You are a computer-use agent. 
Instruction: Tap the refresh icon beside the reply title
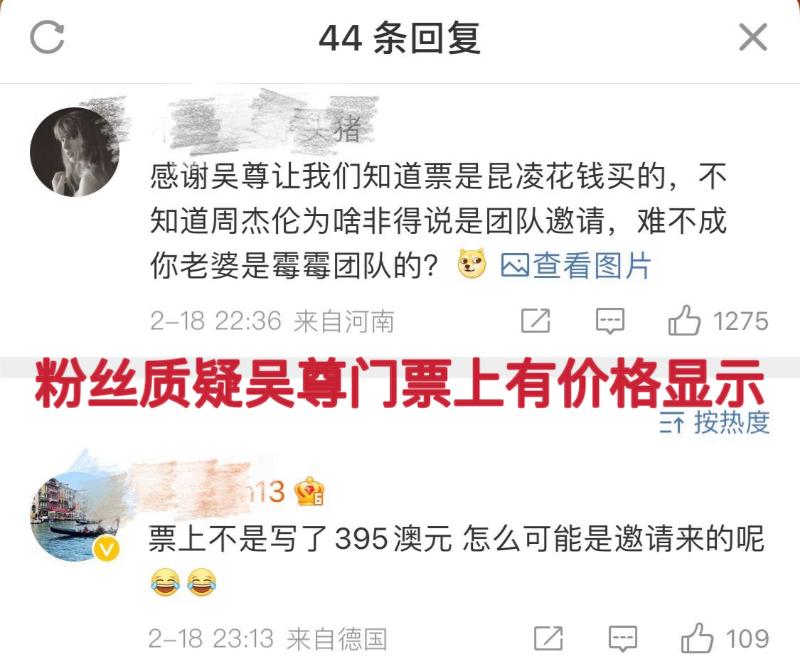pyautogui.click(x=47, y=37)
